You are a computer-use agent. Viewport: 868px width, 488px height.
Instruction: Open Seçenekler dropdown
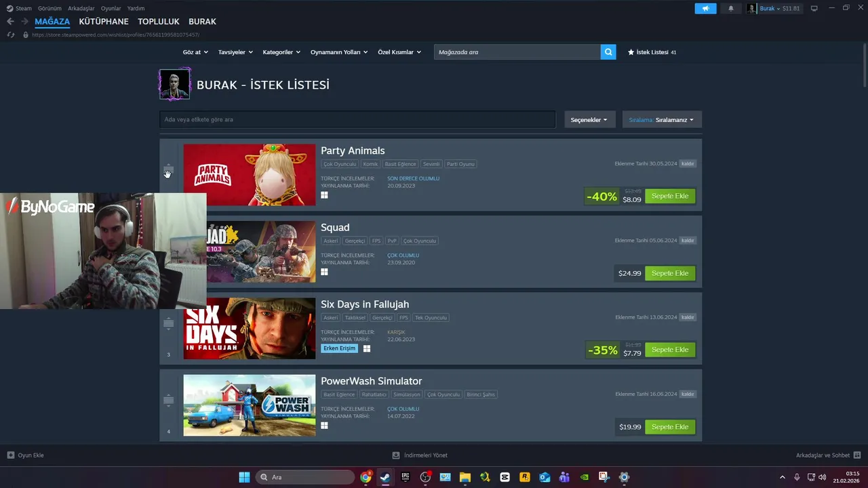click(590, 119)
